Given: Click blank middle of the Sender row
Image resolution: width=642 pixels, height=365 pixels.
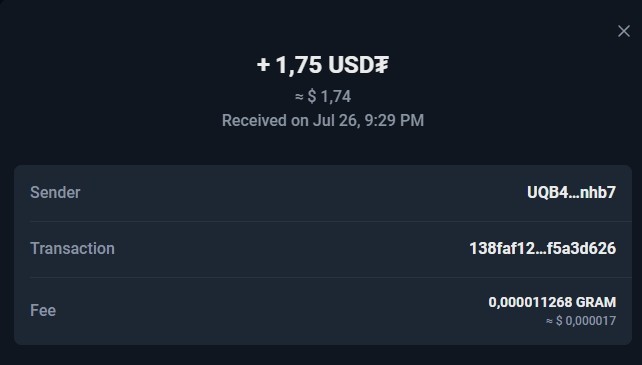Looking at the screenshot, I should [x=303, y=193].
